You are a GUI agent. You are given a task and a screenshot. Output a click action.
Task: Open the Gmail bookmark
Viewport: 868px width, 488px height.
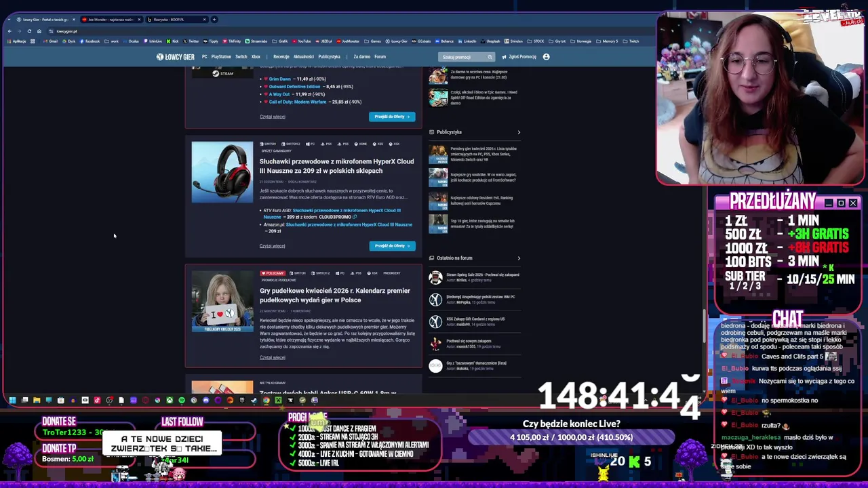[x=50, y=41]
